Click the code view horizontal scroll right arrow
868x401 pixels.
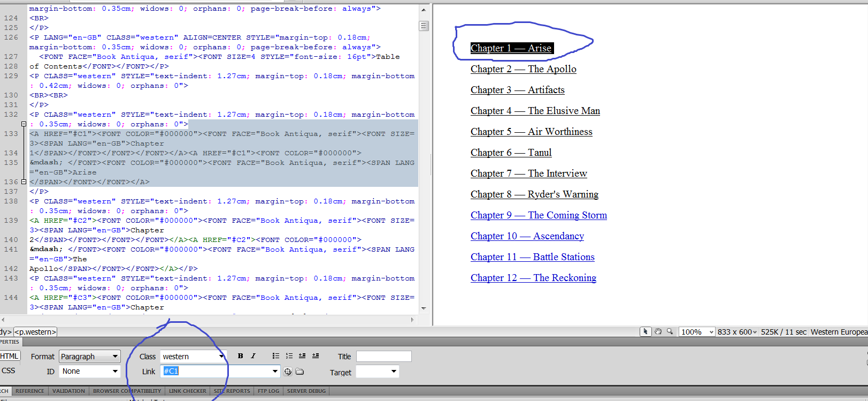pyautogui.click(x=412, y=320)
